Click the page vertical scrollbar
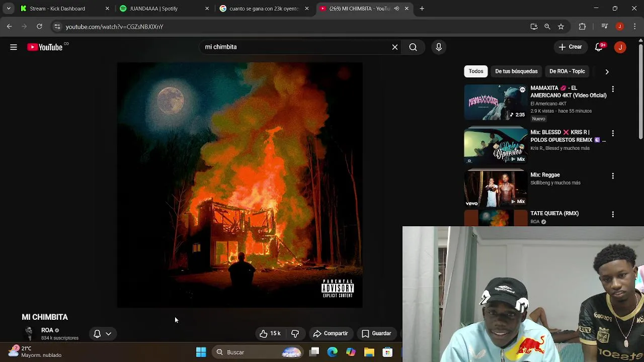Image resolution: width=644 pixels, height=362 pixels. pos(640,90)
